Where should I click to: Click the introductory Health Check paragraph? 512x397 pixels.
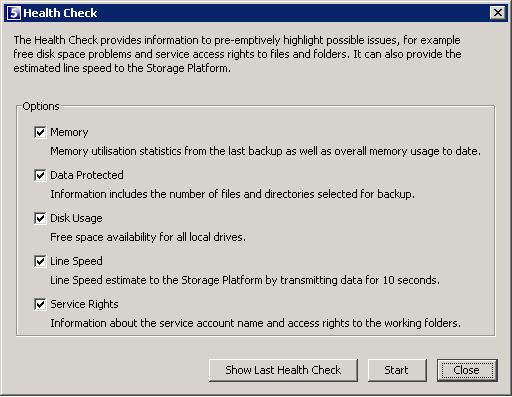pyautogui.click(x=237, y=54)
